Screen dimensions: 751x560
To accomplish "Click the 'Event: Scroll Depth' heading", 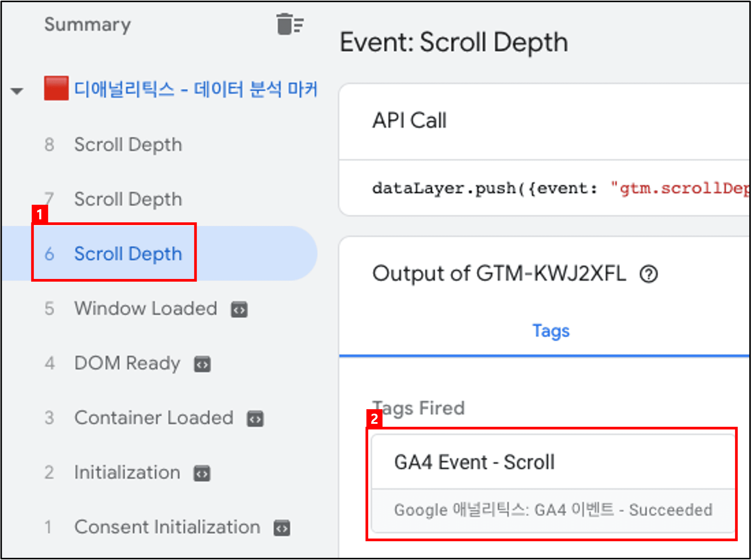I will point(454,43).
